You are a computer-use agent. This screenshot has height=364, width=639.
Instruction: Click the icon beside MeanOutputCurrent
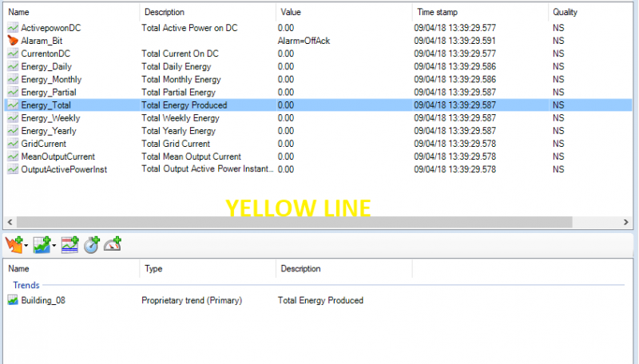point(13,156)
